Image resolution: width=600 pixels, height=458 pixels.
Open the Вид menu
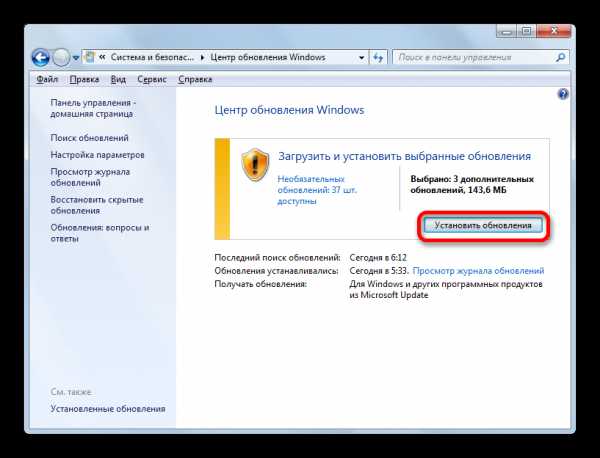pyautogui.click(x=118, y=79)
